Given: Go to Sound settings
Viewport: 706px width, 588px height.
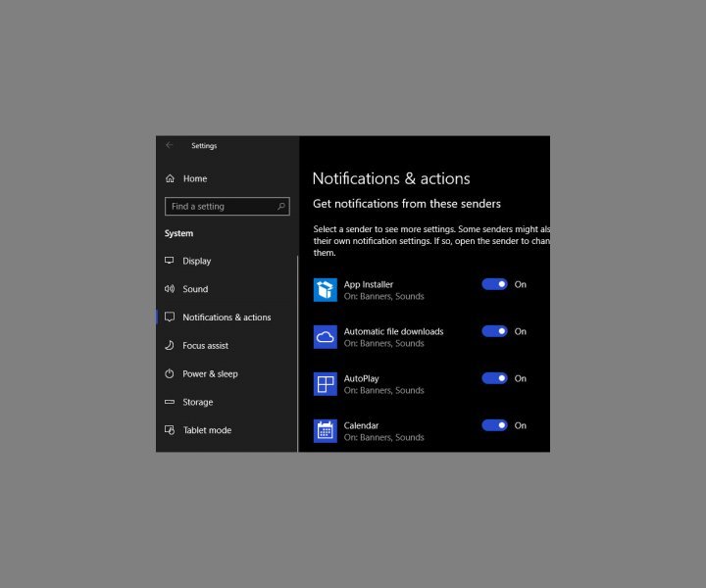Looking at the screenshot, I should click(227, 289).
